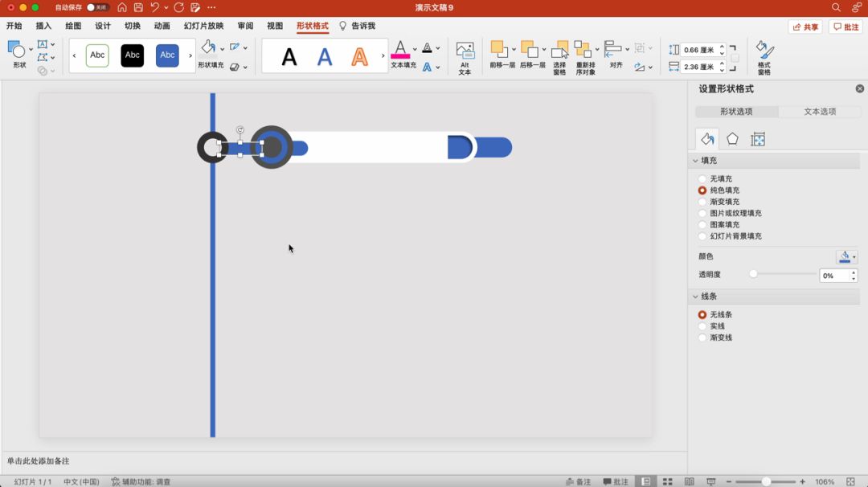The width and height of the screenshot is (868, 487).
Task: Click the Align icon
Action: (612, 49)
